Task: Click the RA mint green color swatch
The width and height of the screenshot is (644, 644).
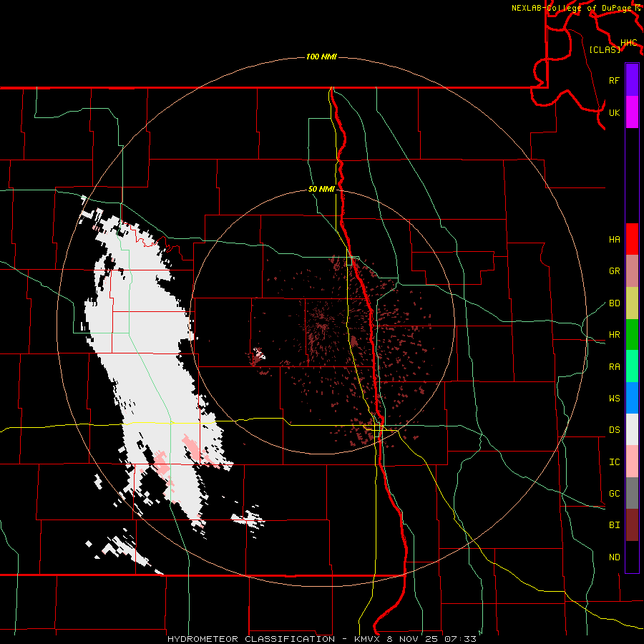Action: click(632, 366)
